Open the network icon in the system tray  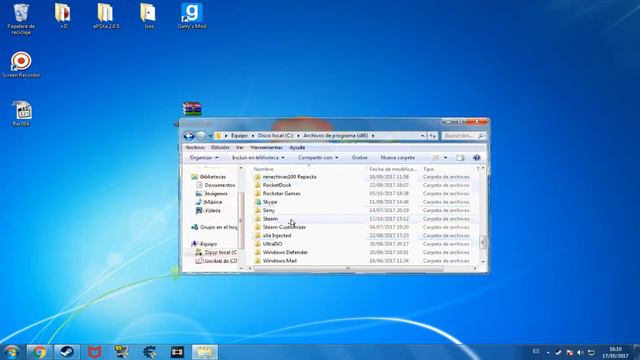pyautogui.click(x=591, y=352)
